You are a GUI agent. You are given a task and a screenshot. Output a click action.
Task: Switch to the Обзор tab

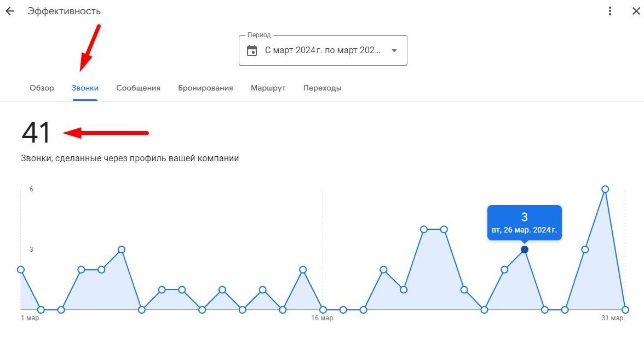[x=42, y=88]
